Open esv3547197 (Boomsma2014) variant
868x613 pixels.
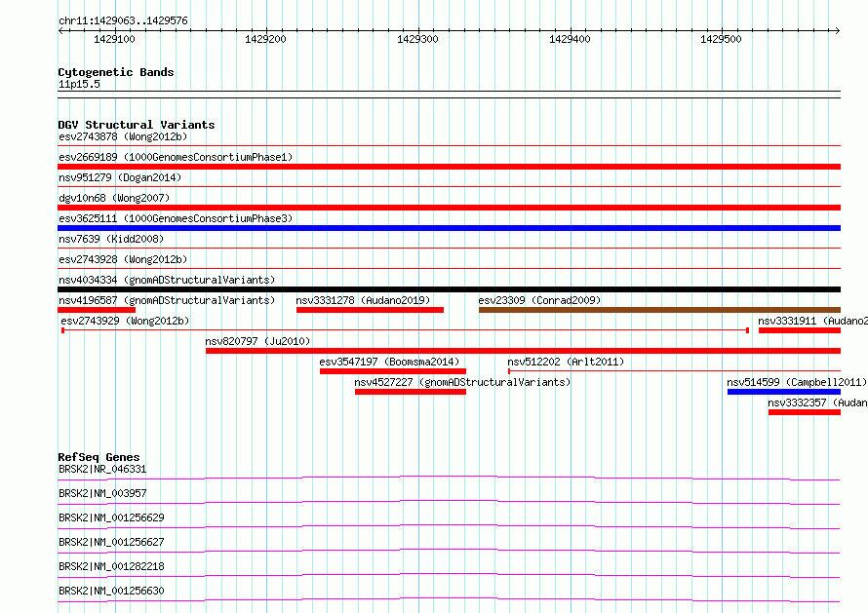(389, 362)
